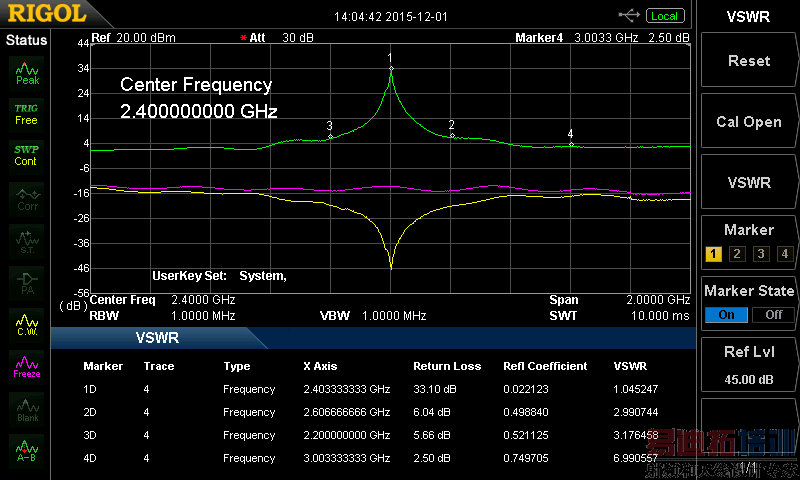
Task: Click the Blank trace status icon
Action: (x=28, y=410)
